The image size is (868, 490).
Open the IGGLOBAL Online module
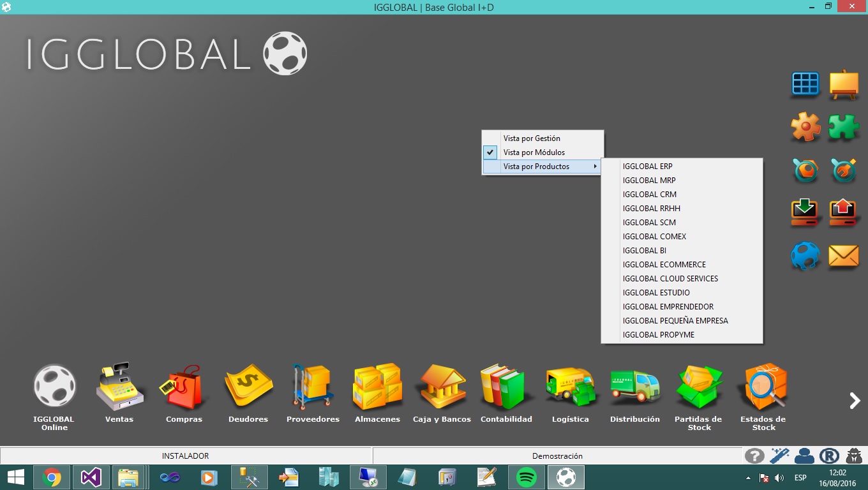54,397
